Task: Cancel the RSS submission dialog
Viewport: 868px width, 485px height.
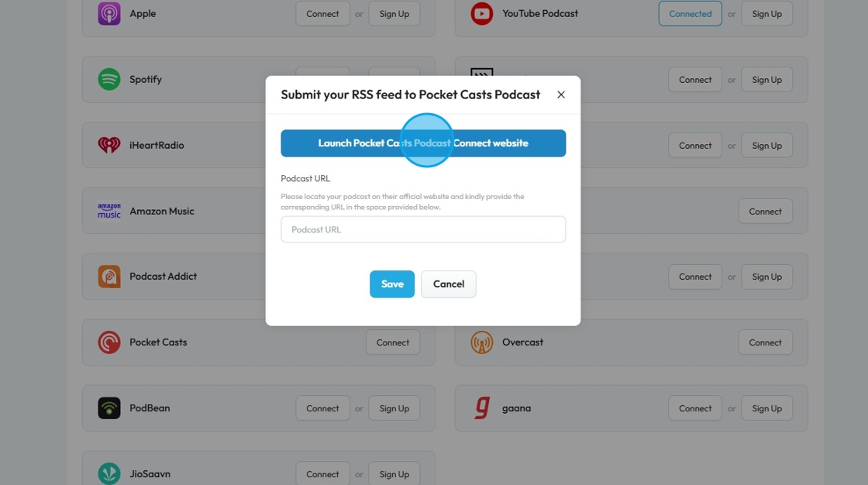Action: click(449, 284)
